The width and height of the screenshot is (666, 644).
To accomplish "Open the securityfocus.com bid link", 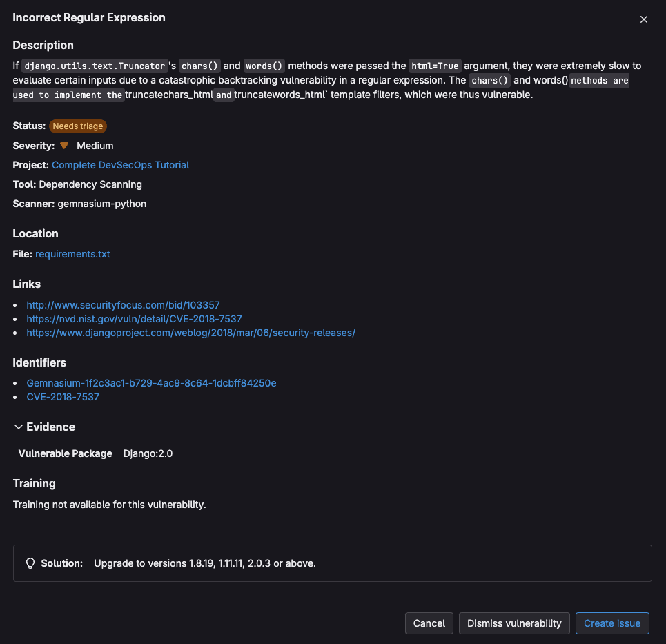I will coord(123,304).
